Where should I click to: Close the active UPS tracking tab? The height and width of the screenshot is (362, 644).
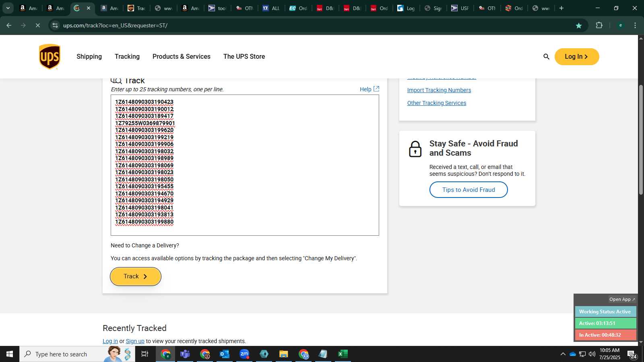coord(89,8)
